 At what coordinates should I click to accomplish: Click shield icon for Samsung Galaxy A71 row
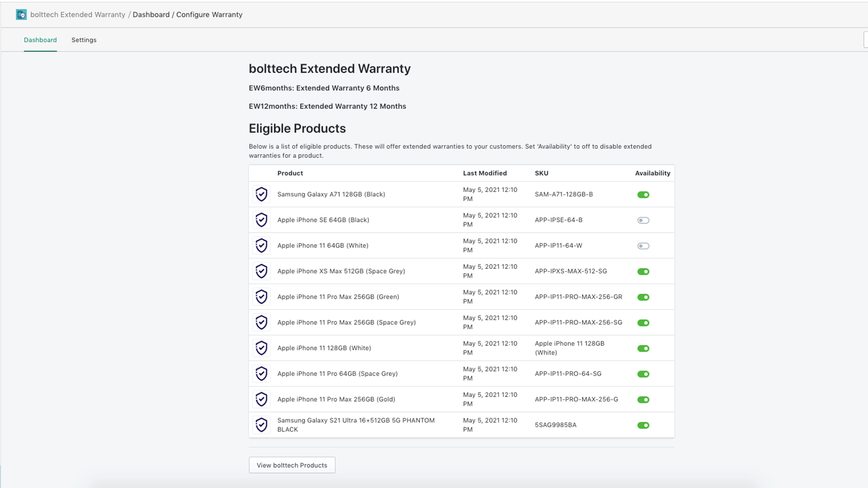pos(261,194)
